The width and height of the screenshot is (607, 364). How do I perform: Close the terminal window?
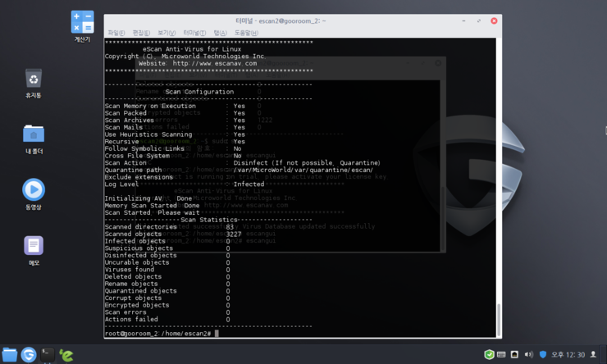pos(494,20)
